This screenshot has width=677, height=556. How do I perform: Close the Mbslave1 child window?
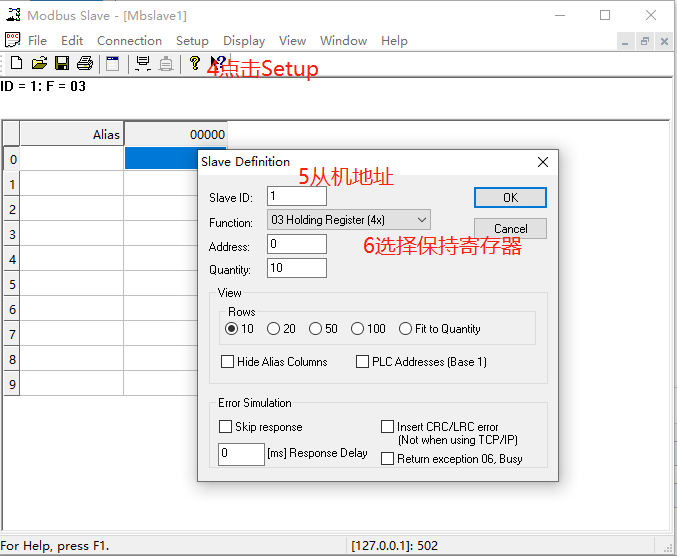tap(664, 42)
